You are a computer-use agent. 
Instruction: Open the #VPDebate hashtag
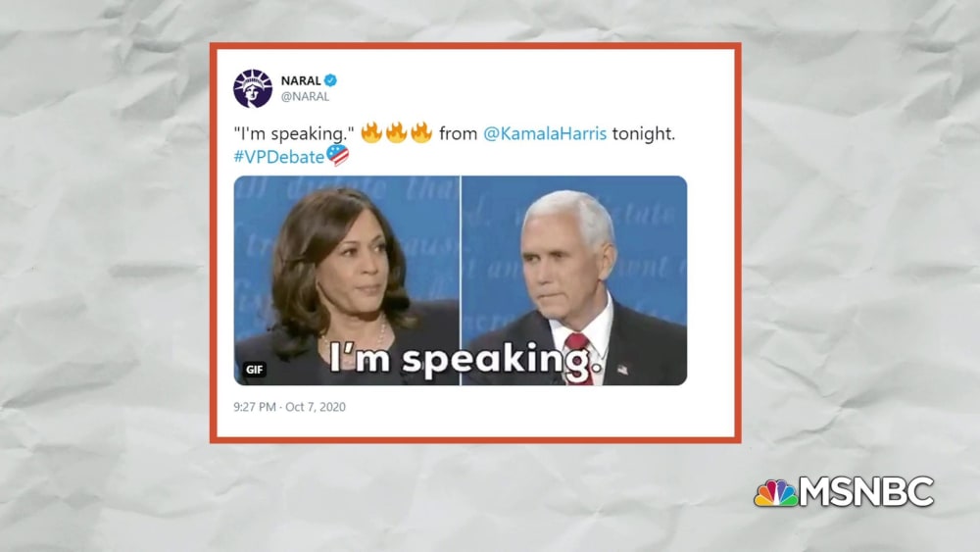coord(278,157)
